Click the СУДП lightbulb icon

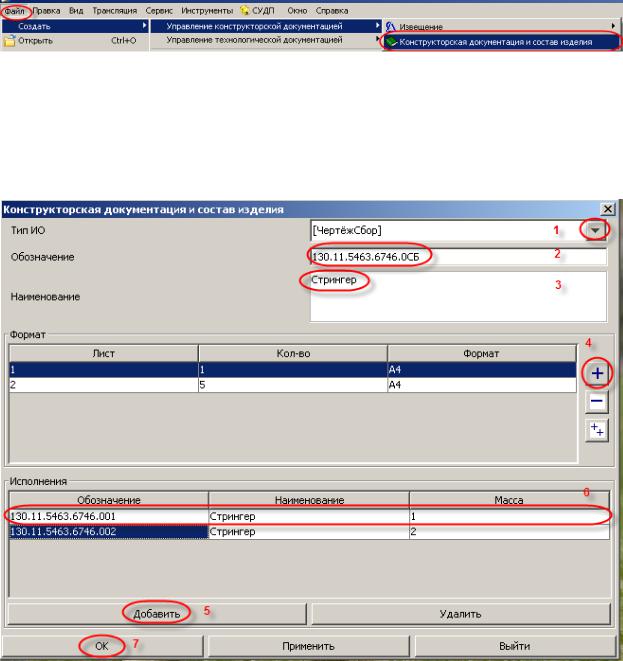point(244,10)
